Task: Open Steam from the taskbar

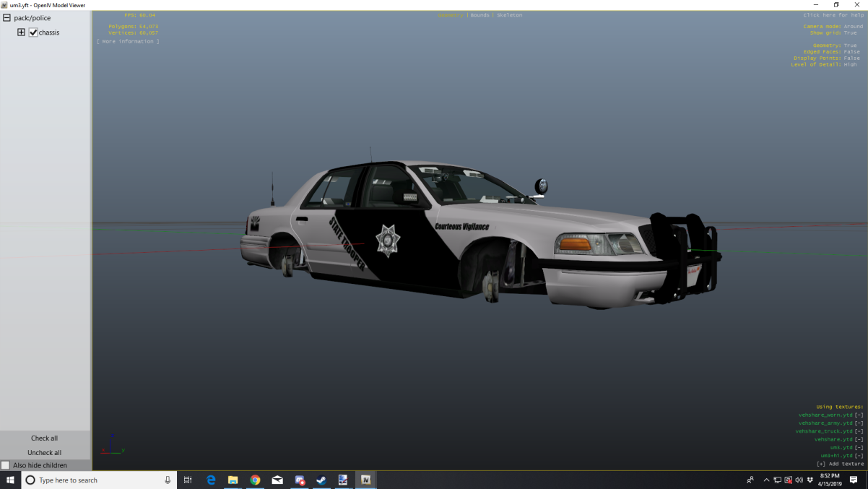Action: point(321,480)
